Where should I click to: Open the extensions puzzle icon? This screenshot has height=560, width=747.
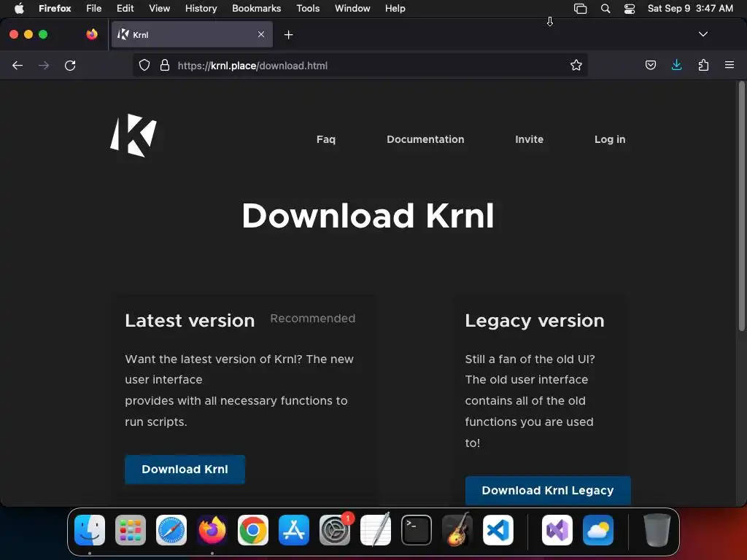(x=703, y=65)
